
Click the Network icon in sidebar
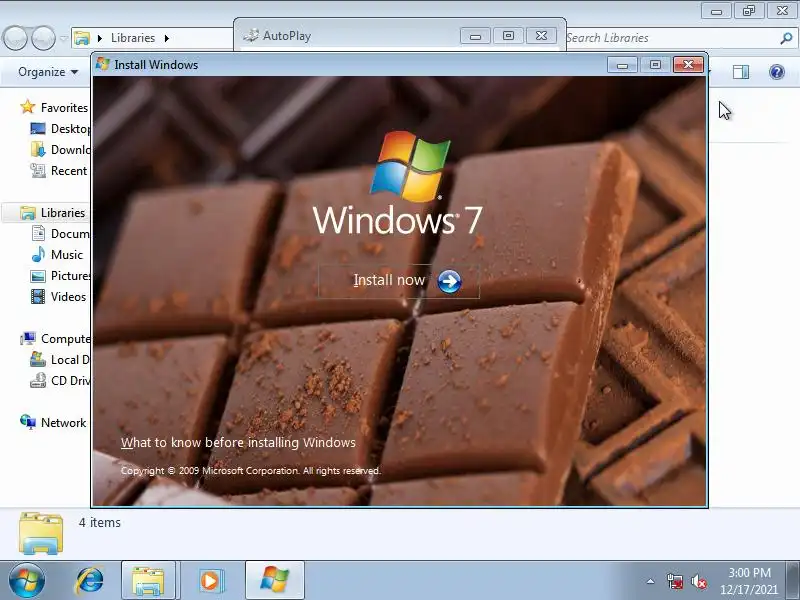pyautogui.click(x=28, y=422)
